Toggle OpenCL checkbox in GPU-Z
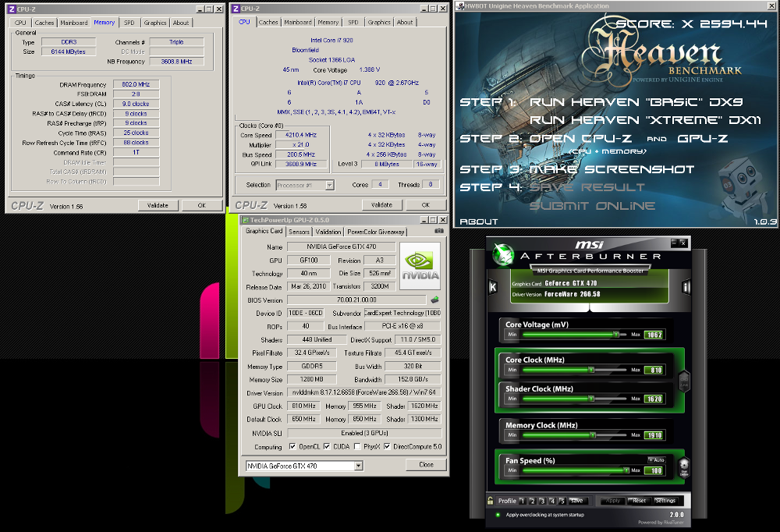Viewport: 780px width, 532px height. 292,446
